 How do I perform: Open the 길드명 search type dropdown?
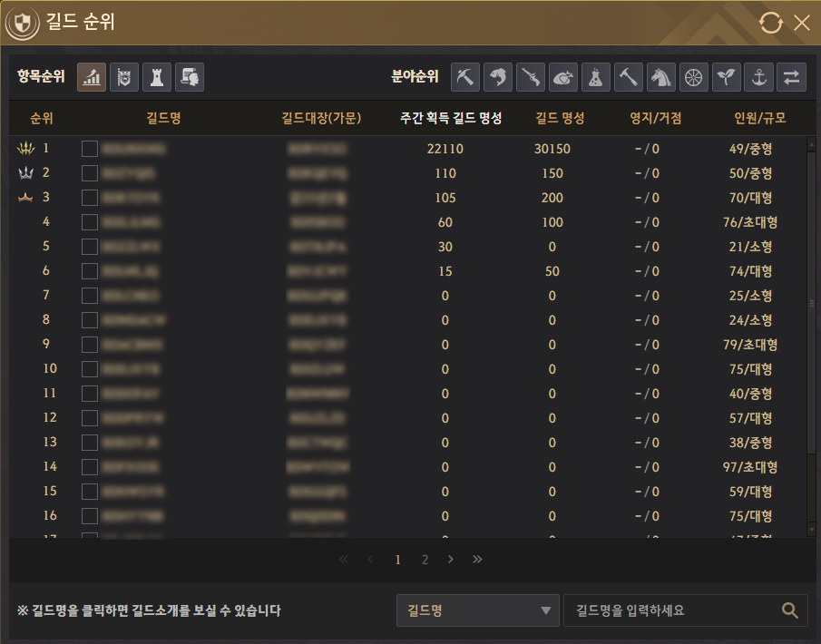click(x=477, y=610)
